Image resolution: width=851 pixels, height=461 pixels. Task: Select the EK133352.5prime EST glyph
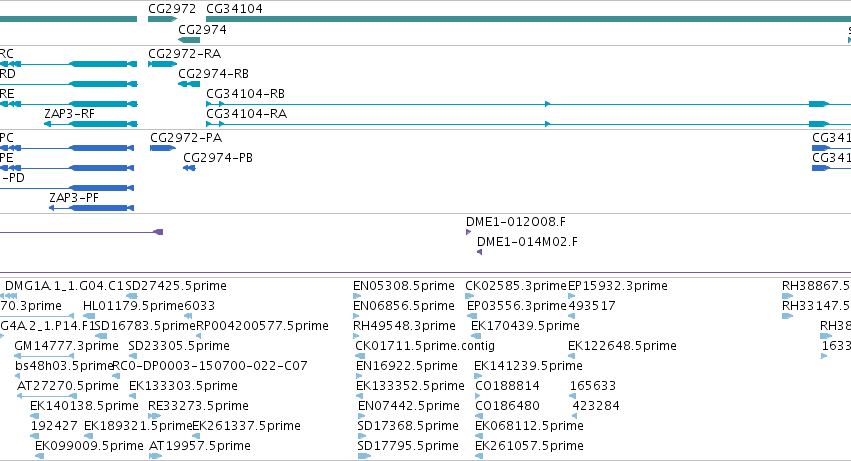coord(359,396)
